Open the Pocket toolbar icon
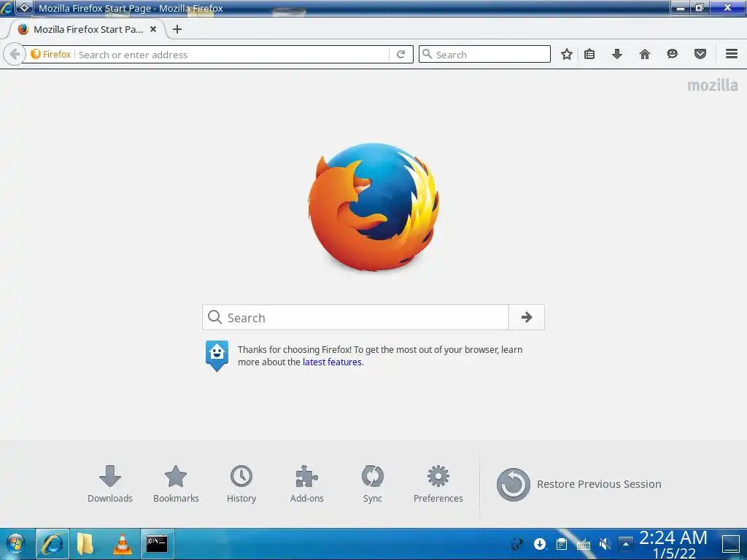This screenshot has height=560, width=747. 700,54
